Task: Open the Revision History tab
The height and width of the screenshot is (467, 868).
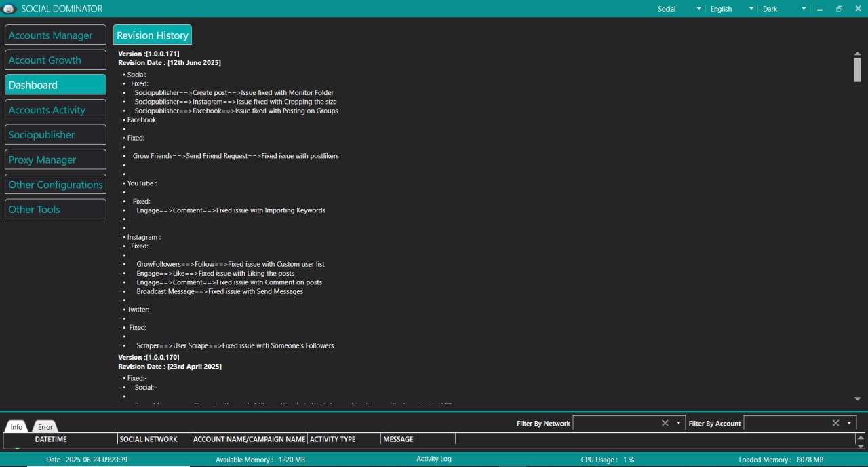Action: coord(152,35)
